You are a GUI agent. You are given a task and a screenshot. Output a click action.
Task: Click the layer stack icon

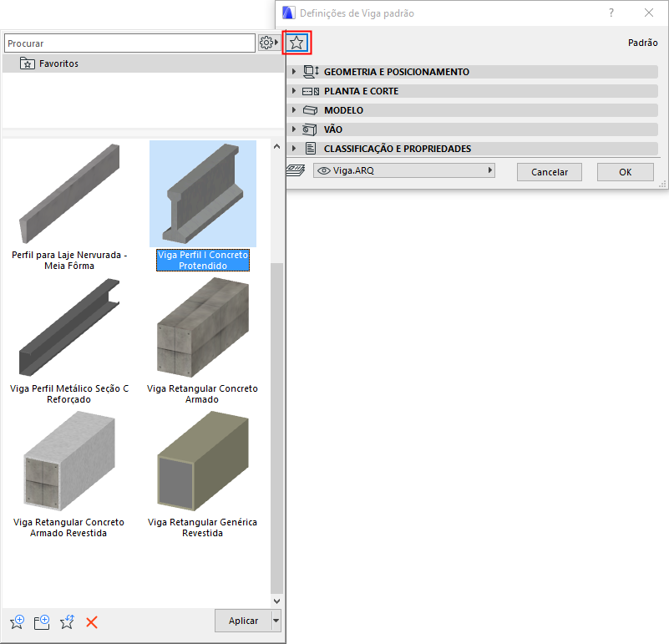(296, 170)
